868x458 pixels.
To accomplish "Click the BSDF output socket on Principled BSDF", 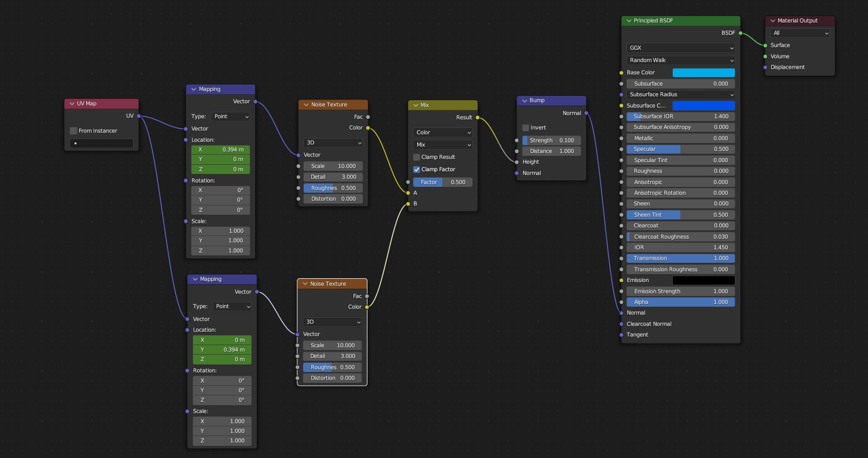I will 740,33.
